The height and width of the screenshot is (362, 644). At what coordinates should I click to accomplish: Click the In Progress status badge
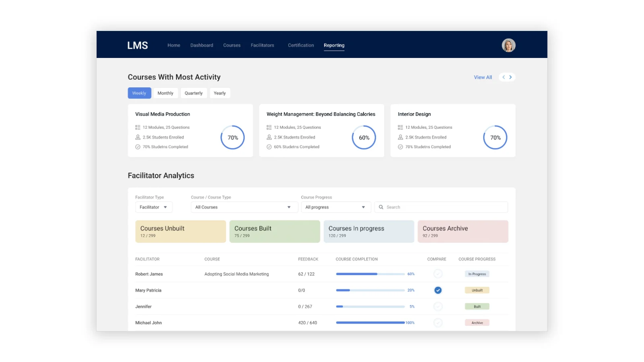click(x=477, y=274)
